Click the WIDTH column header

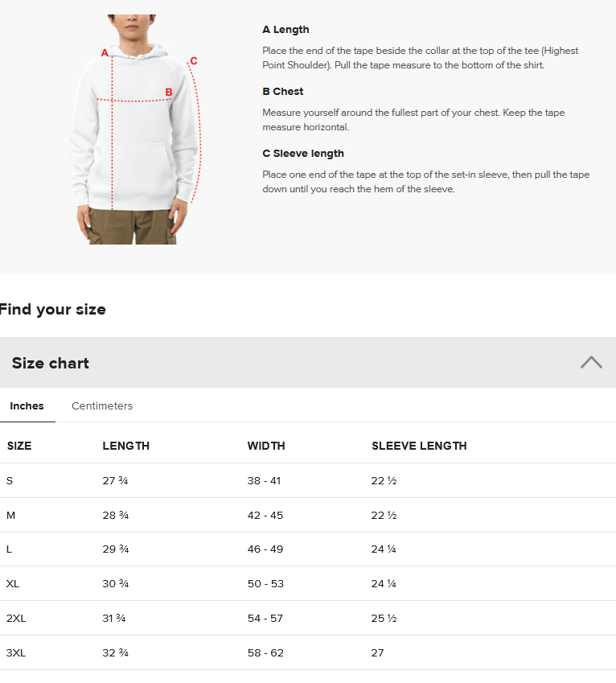pos(266,446)
